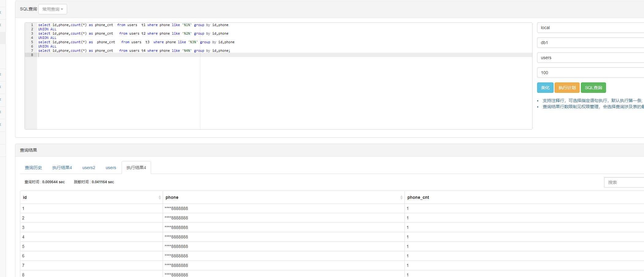Click the SQL查询 panel heading
Image resolution: width=644 pixels, height=277 pixels.
click(28, 9)
